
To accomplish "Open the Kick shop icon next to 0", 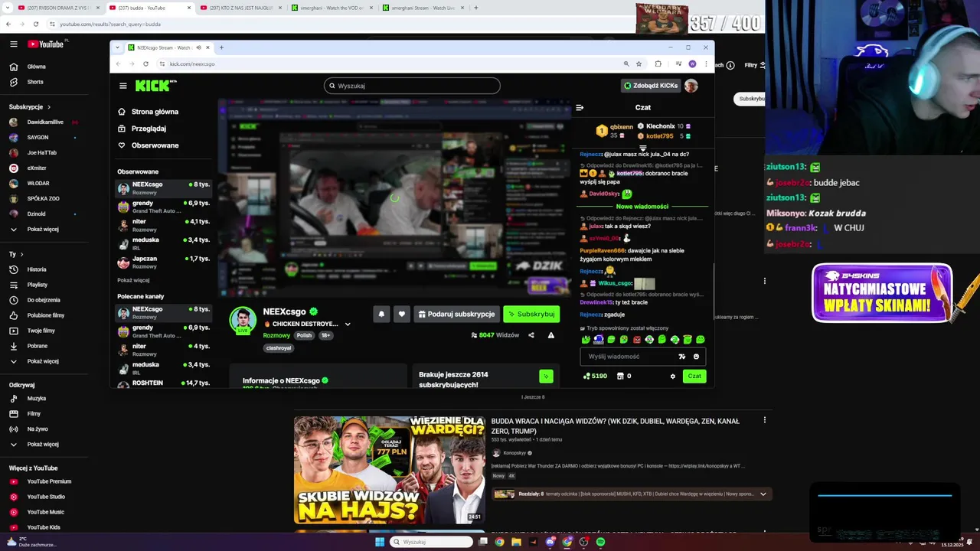I will (x=620, y=377).
